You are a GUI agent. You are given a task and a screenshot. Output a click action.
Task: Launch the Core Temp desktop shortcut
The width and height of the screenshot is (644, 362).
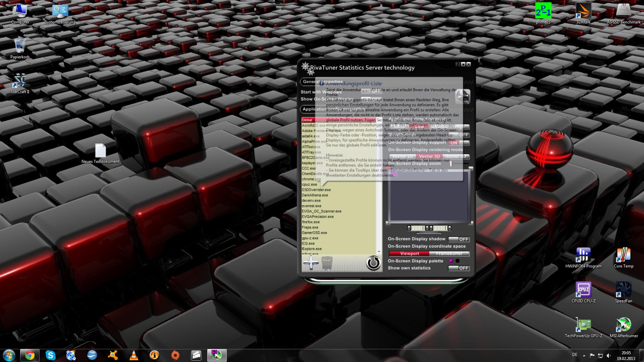point(624,258)
